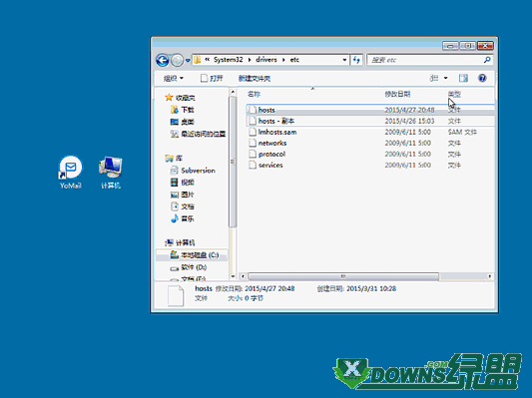Select the services file
Viewport: 532px width, 398px height.
[x=370, y=166]
